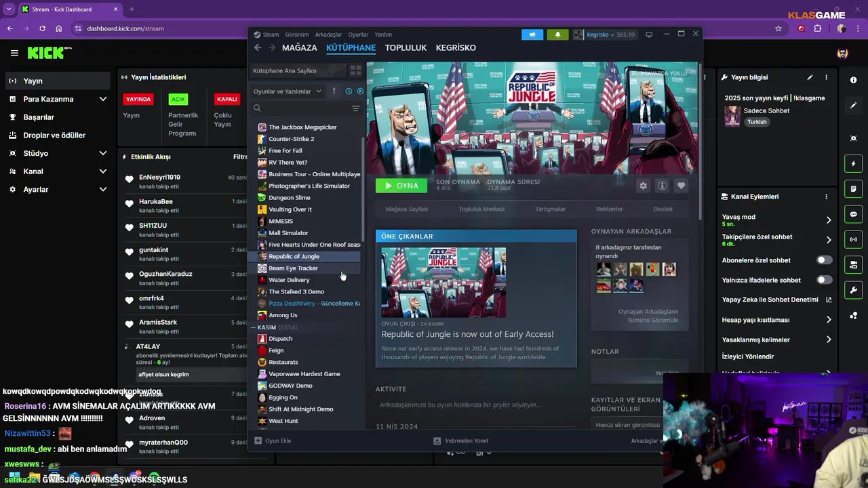868x488 pixels.
Task: Open Steam menu in menu bar
Action: pos(271,35)
